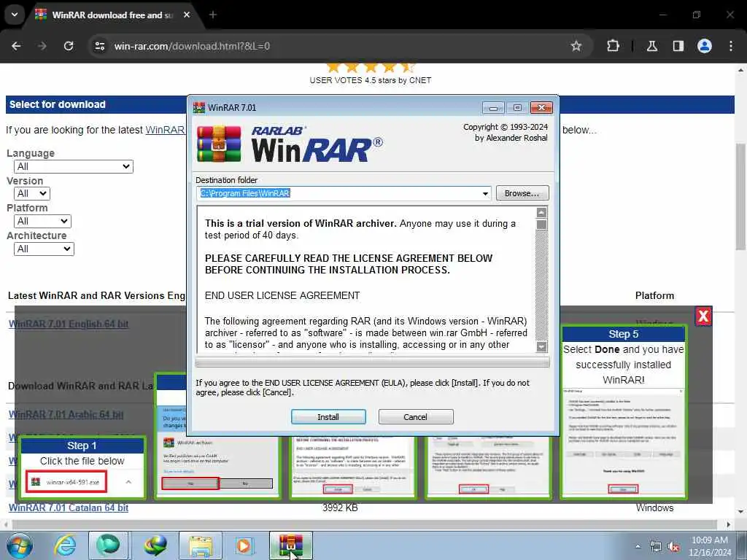Click the WinRAR taskbar icon
The width and height of the screenshot is (747, 560).
point(290,545)
